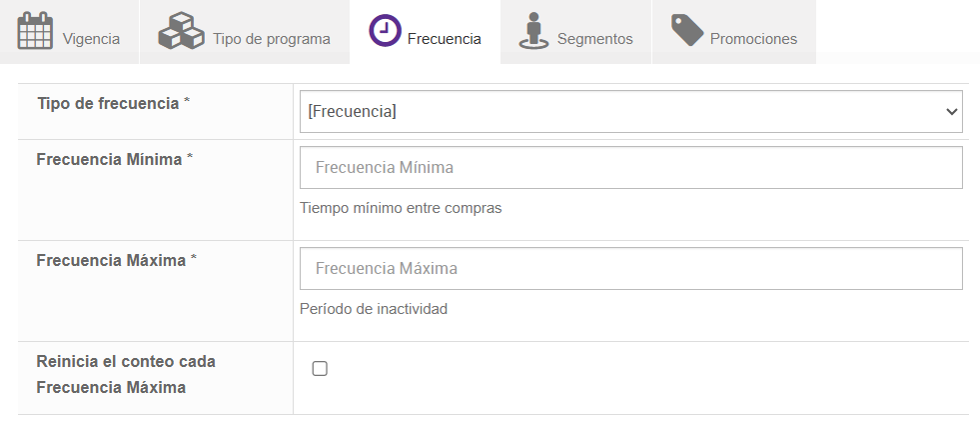Expand the dropdown chevron arrow for Tipo de frecuencia
The height and width of the screenshot is (442, 980).
[x=951, y=112]
